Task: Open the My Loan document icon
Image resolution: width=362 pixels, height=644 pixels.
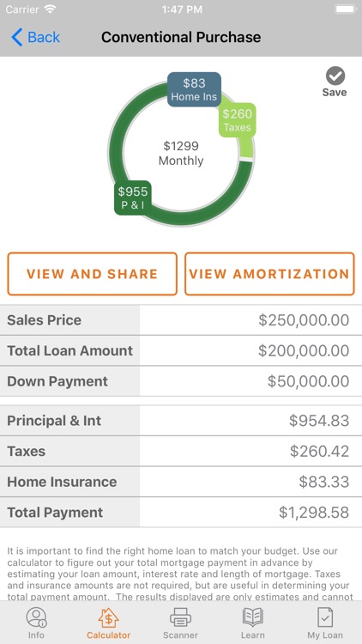Action: point(325,617)
